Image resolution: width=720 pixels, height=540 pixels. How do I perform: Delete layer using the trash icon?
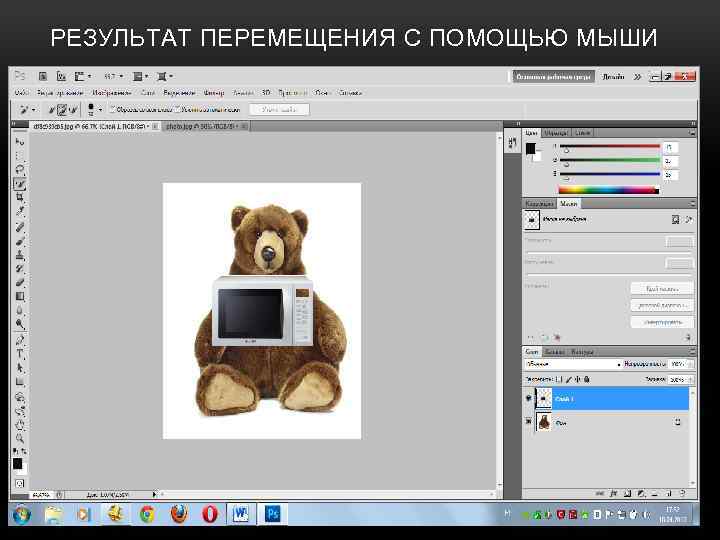tap(683, 494)
